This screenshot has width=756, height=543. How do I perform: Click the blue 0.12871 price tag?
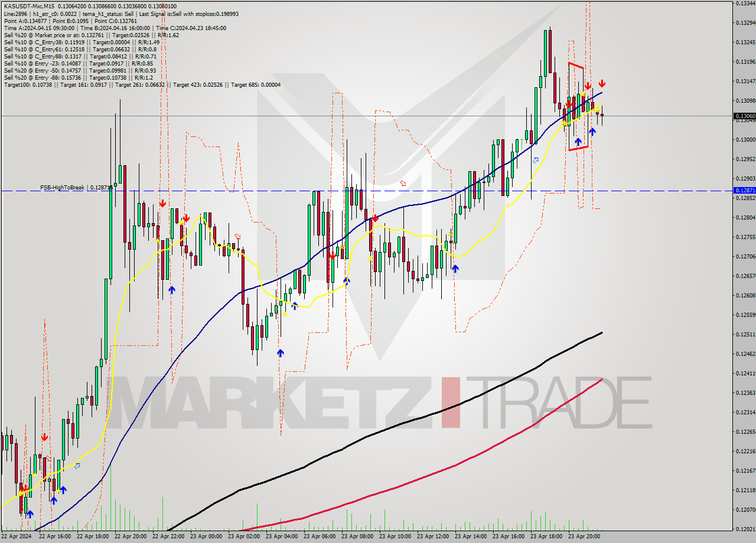pos(744,191)
